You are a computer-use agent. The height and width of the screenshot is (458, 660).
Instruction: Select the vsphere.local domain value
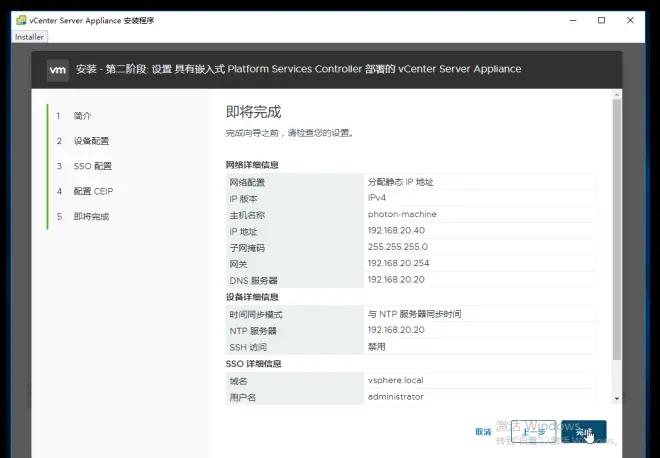pos(396,380)
